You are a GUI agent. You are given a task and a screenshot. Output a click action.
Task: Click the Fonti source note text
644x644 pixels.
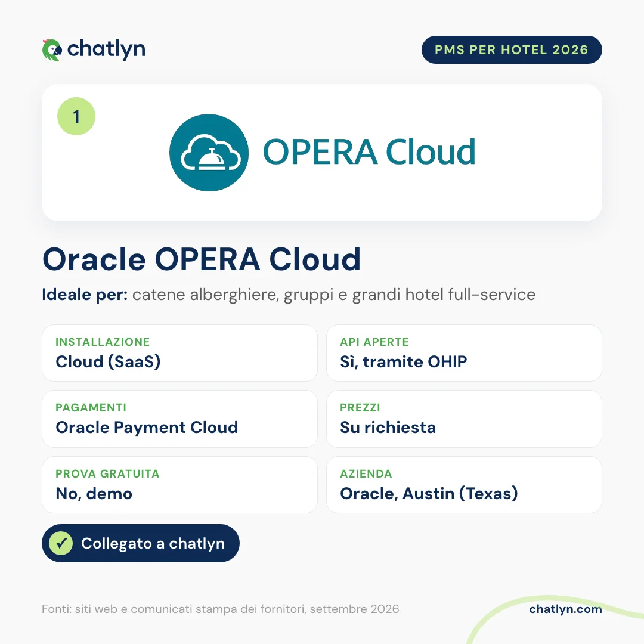coord(221,609)
